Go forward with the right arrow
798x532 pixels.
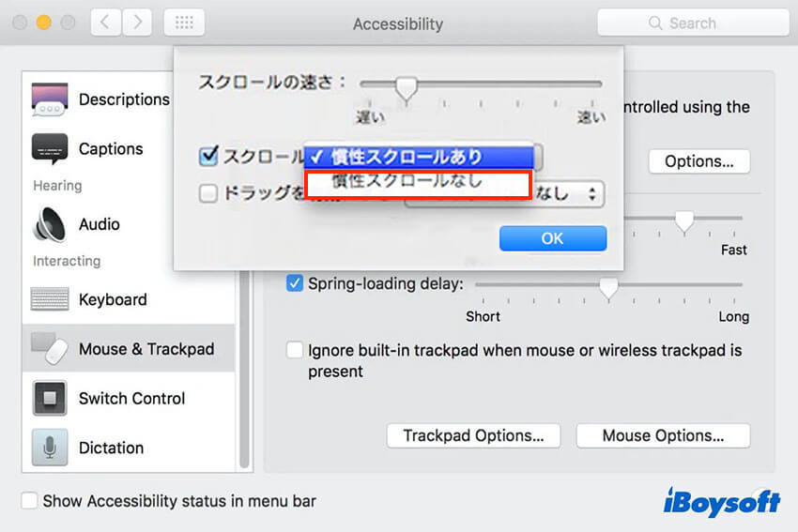click(137, 23)
